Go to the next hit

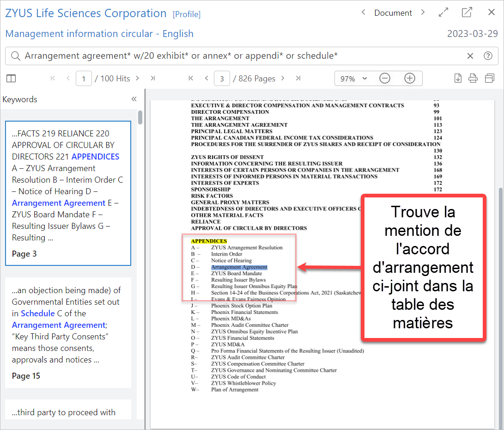(x=138, y=78)
